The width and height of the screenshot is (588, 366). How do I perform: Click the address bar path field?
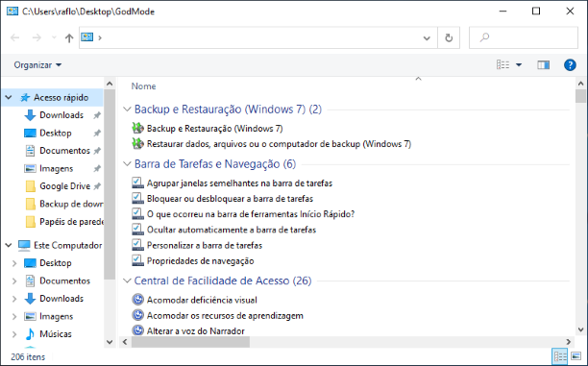click(258, 37)
